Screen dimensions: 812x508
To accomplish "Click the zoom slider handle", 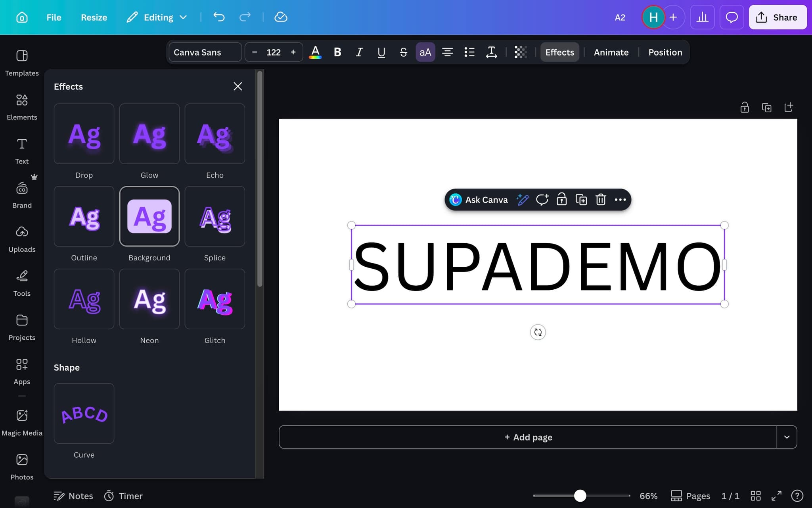I will click(x=580, y=496).
